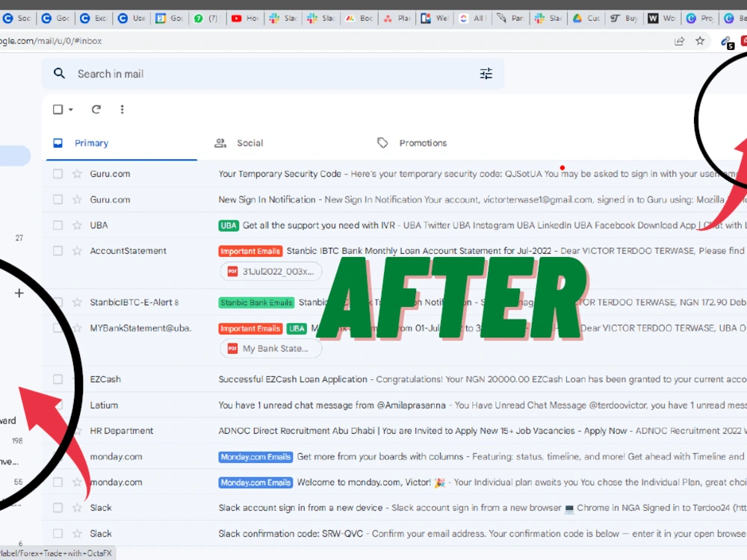Open the WhatsApp (7) browser tab
Image resolution: width=747 pixels, height=560 pixels.
click(x=207, y=18)
